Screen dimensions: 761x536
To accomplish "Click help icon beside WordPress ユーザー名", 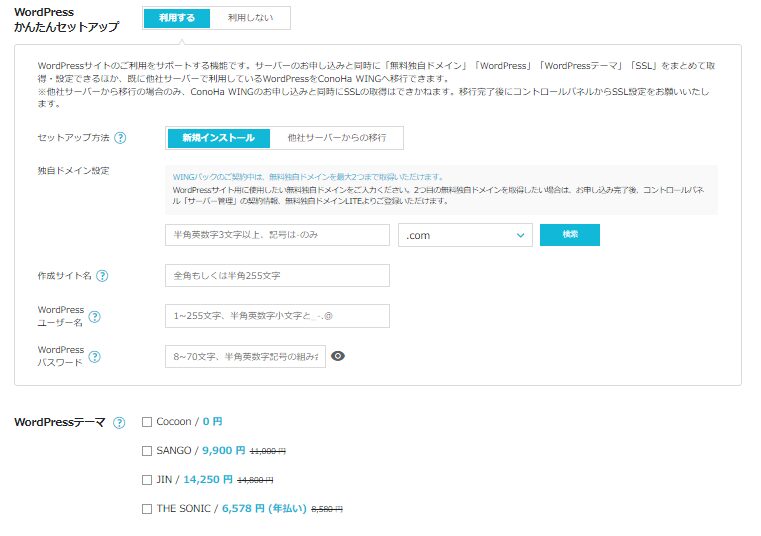I will (95, 317).
